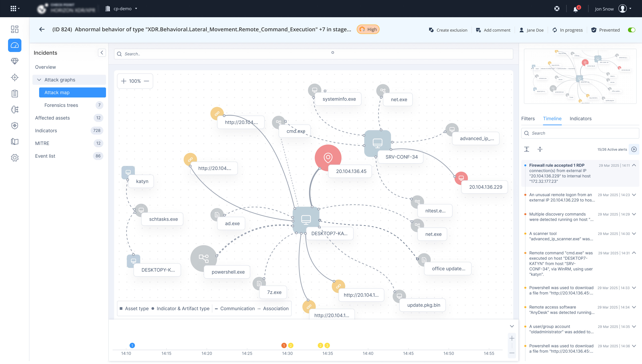Click Add comment
Viewport: 642px width, 364px height.
493,30
